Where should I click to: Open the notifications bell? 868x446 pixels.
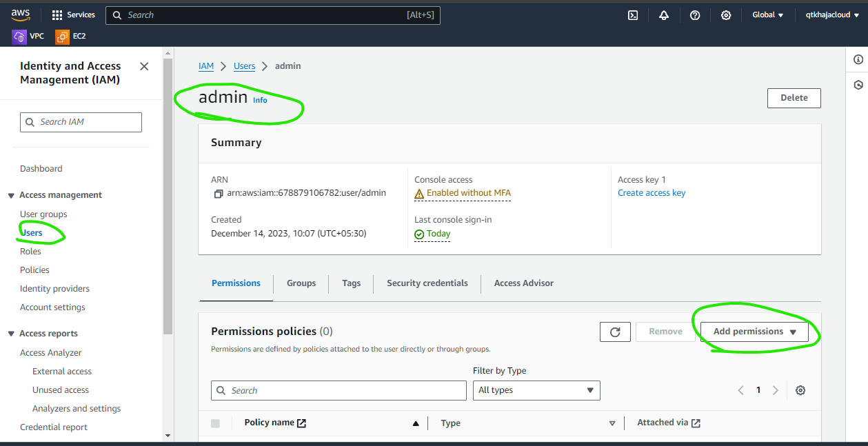664,15
